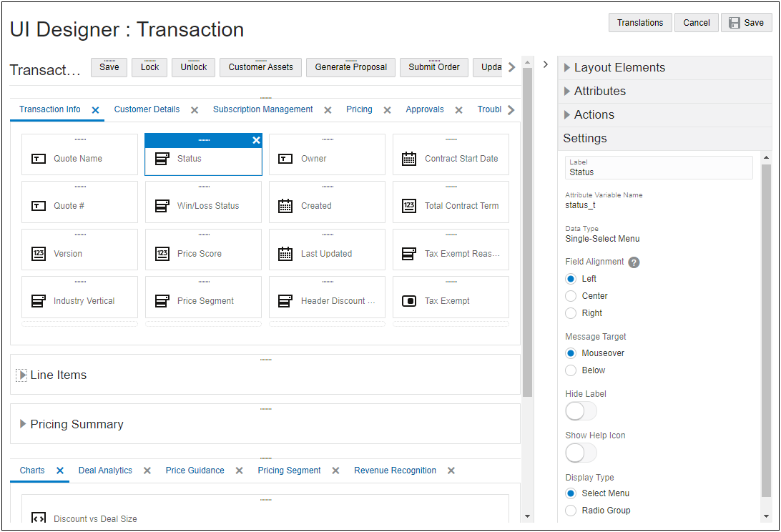Close the Pricing tab with X

point(387,110)
